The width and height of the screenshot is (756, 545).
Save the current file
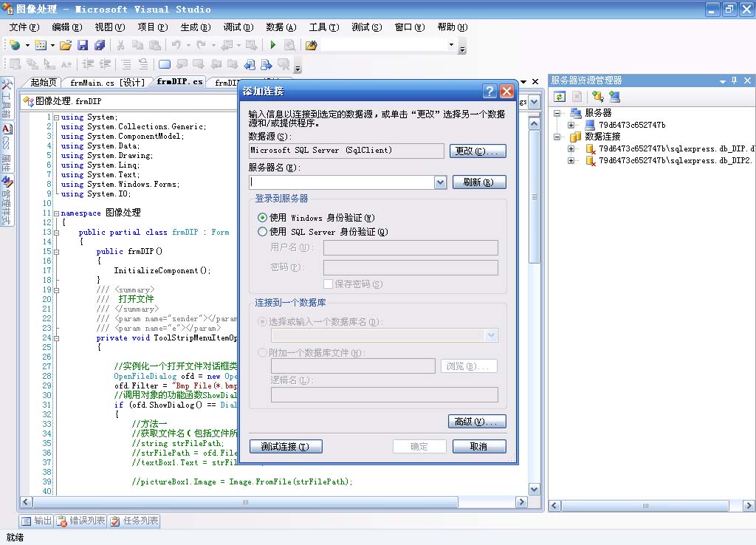tap(83, 45)
